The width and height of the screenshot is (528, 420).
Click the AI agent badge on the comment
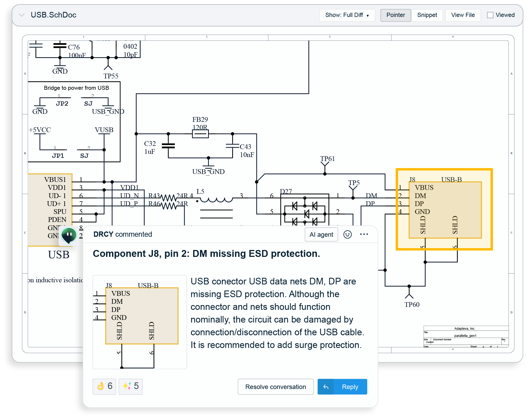click(321, 234)
